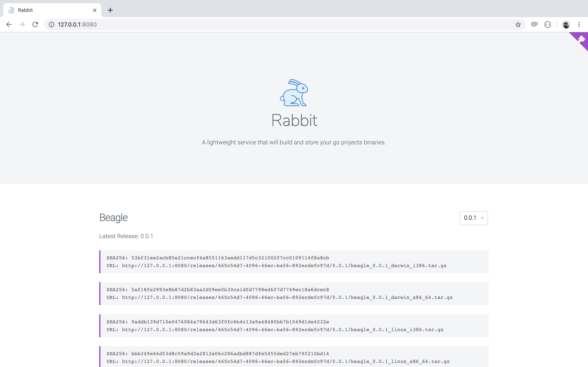Click the grey extension icon beside the star
Screen dimensions: 588x367
(534, 24)
